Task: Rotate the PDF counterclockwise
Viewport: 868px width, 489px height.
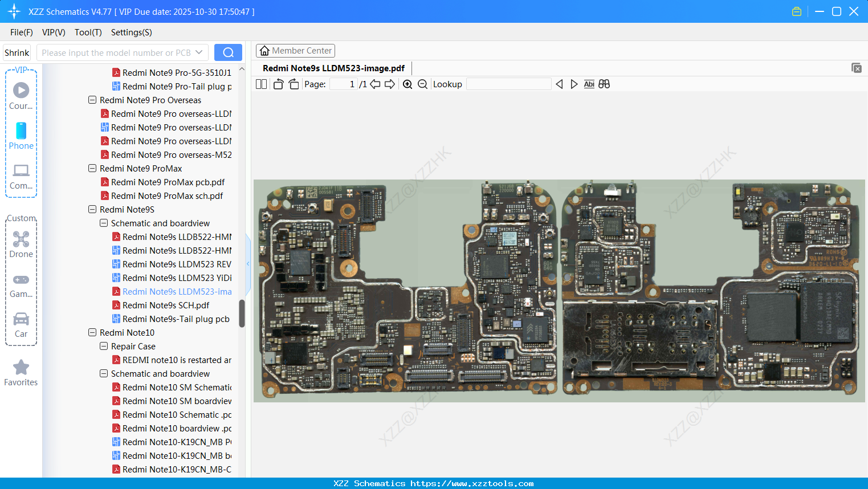Action: tap(278, 84)
